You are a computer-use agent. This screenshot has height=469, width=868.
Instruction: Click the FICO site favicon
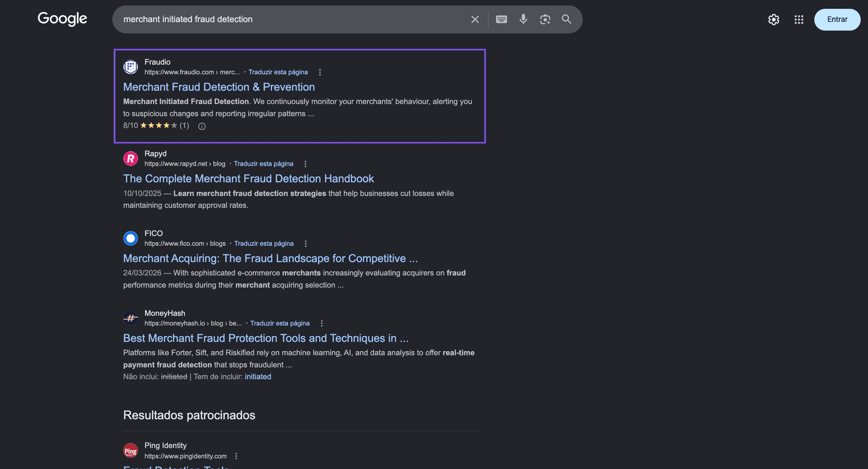(131, 238)
